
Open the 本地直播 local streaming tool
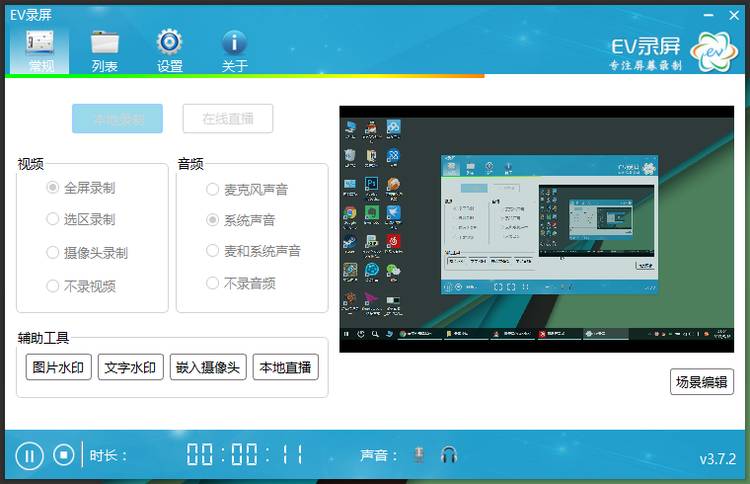(x=286, y=367)
